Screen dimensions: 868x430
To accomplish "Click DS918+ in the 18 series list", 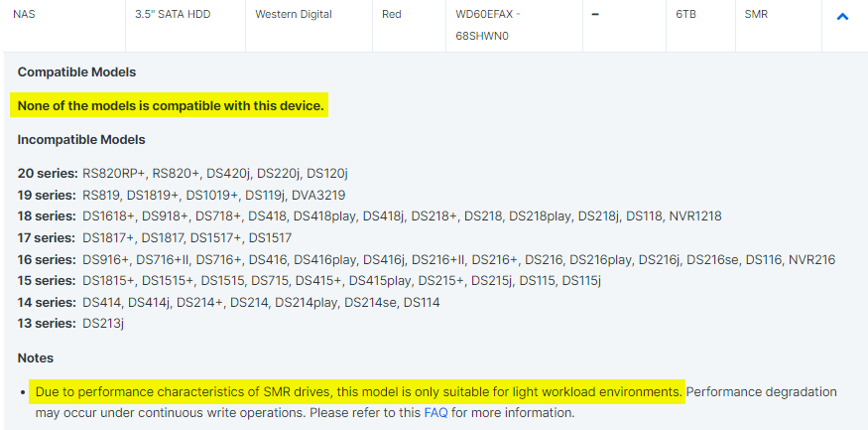I will pos(166,216).
